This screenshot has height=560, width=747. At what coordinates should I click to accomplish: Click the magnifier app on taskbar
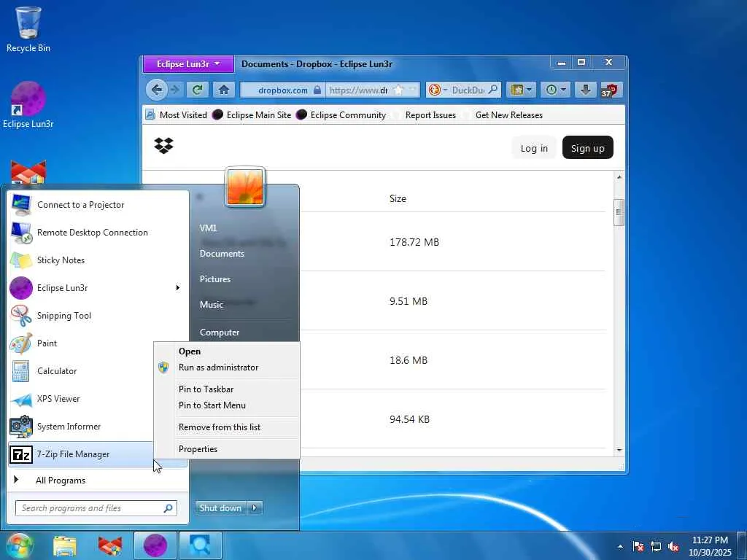click(x=200, y=545)
